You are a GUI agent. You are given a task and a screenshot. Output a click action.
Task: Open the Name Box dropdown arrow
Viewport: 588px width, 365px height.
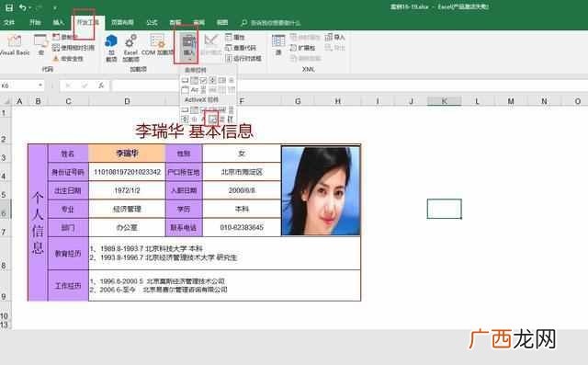(x=40, y=86)
